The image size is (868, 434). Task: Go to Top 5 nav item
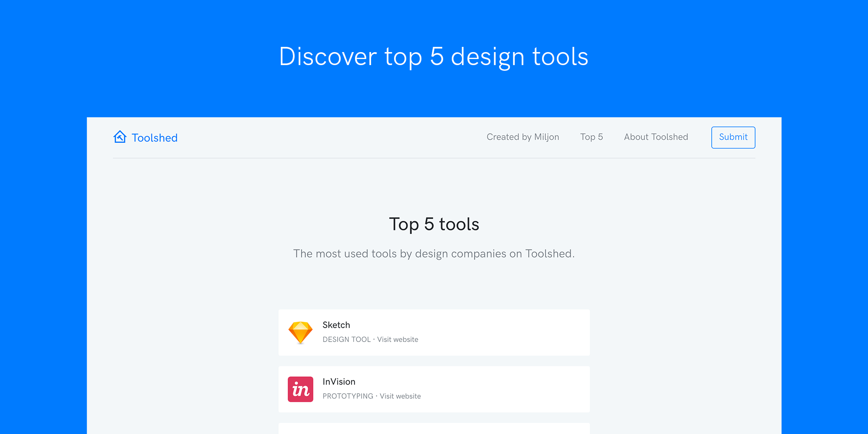(x=592, y=137)
